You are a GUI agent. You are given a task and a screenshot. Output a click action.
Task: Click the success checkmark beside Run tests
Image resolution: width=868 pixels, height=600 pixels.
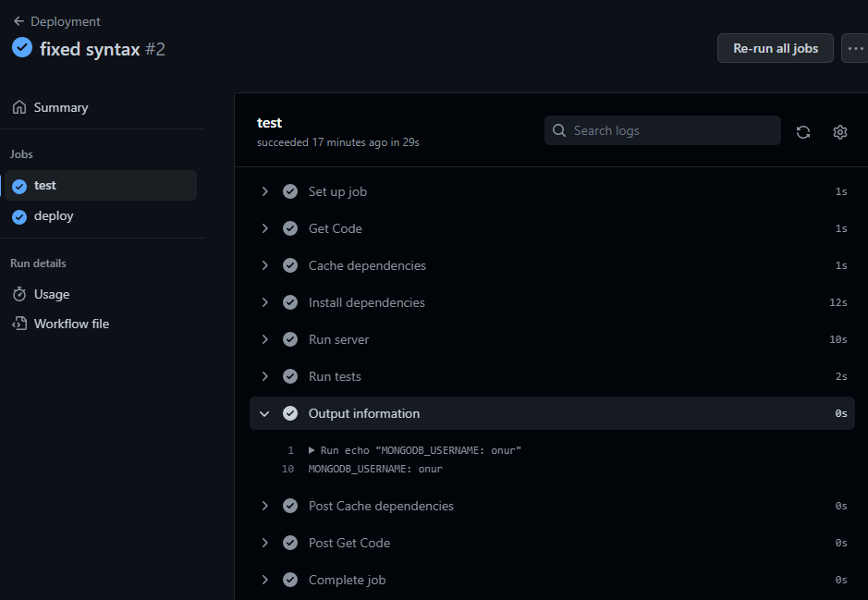(x=289, y=376)
